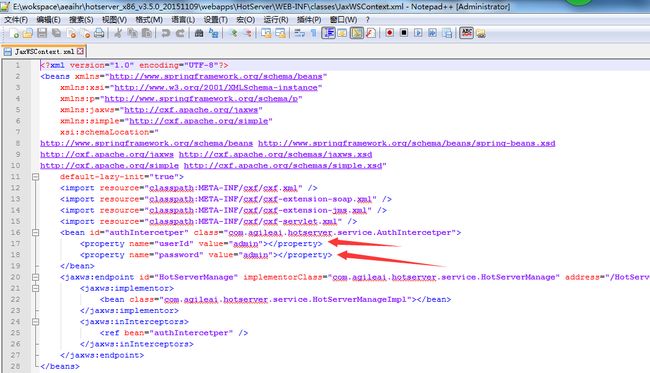Click the Cut scissors icon

pyautogui.click(x=118, y=33)
